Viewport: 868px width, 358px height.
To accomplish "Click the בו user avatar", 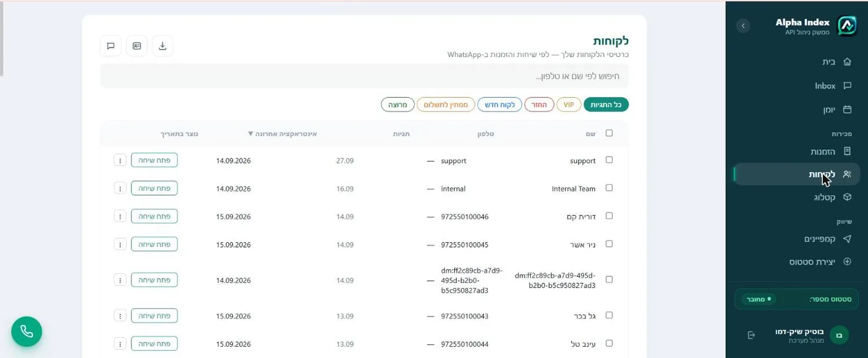I will pyautogui.click(x=839, y=335).
